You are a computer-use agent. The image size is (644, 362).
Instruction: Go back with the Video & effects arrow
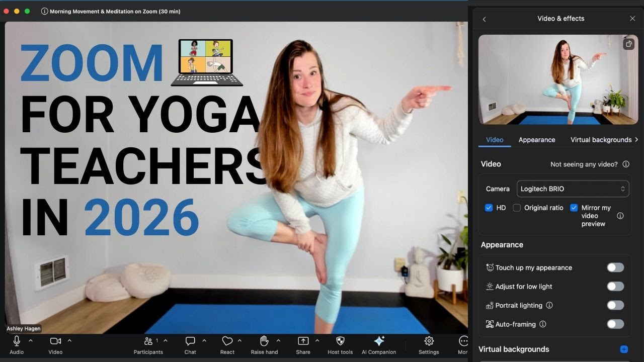[x=484, y=19]
